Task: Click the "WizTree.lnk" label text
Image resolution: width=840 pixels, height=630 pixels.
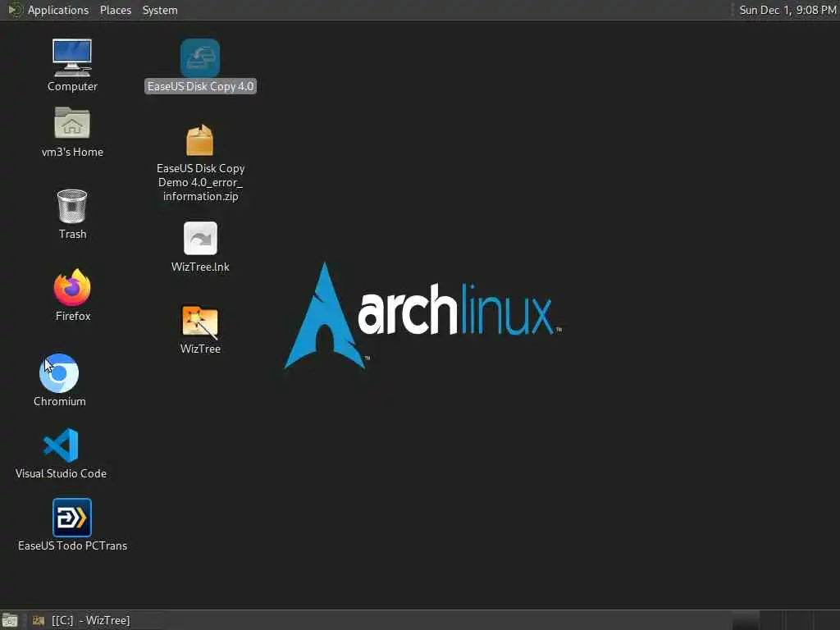Action: 200,267
